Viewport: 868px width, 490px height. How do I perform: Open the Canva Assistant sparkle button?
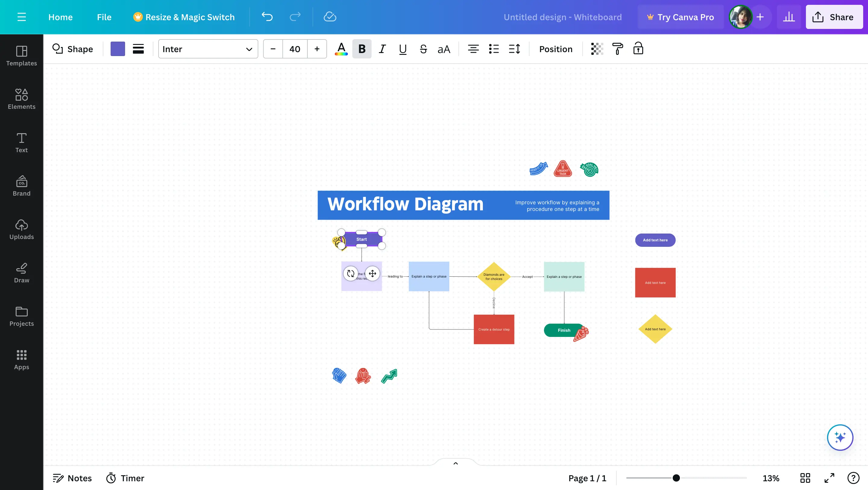[840, 438]
